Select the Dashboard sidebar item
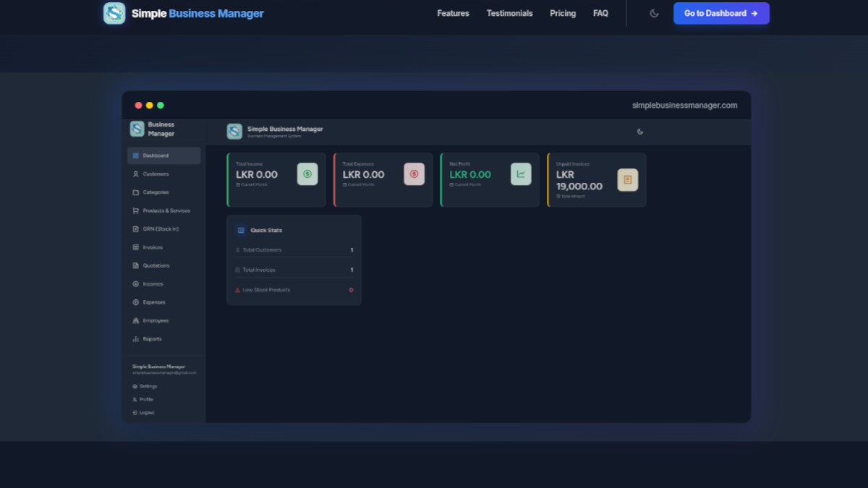Image resolution: width=868 pixels, height=488 pixels. coord(163,155)
